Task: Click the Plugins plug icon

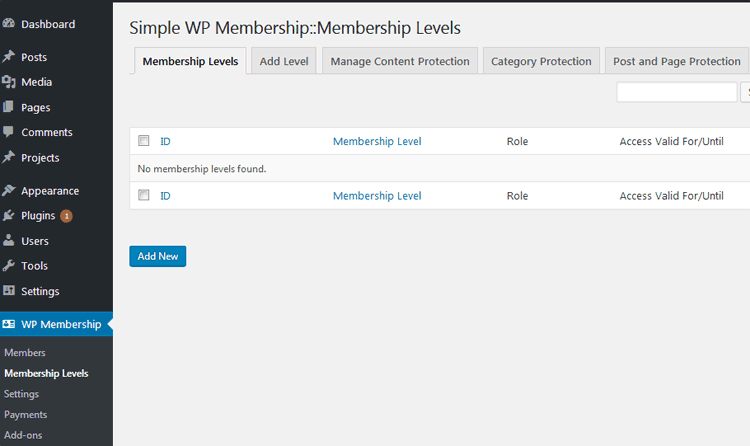Action: coord(8,215)
